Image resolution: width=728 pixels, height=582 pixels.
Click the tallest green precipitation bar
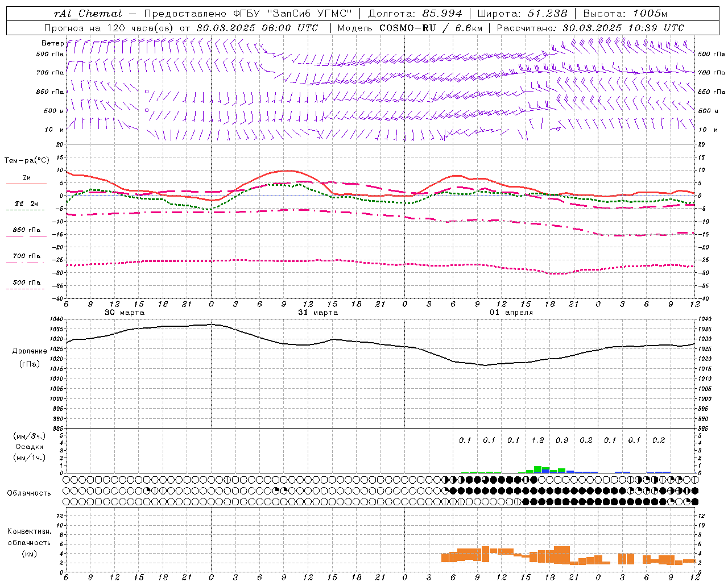537,469
